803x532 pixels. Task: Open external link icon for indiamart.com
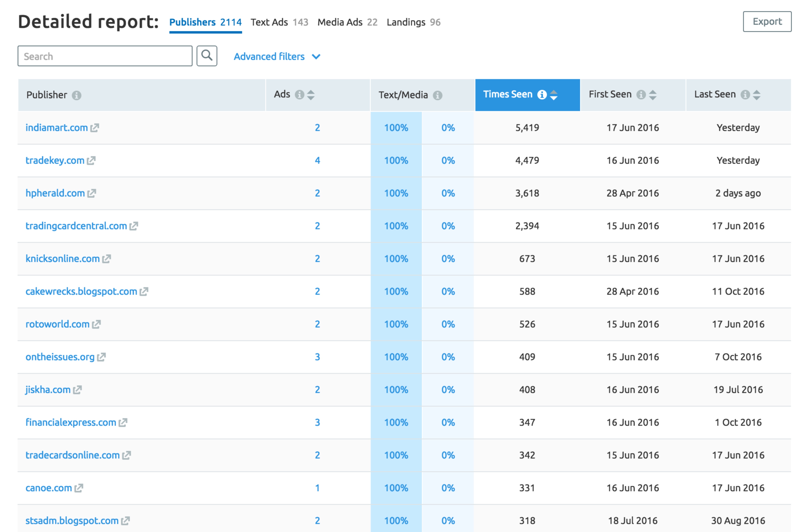[x=95, y=128]
